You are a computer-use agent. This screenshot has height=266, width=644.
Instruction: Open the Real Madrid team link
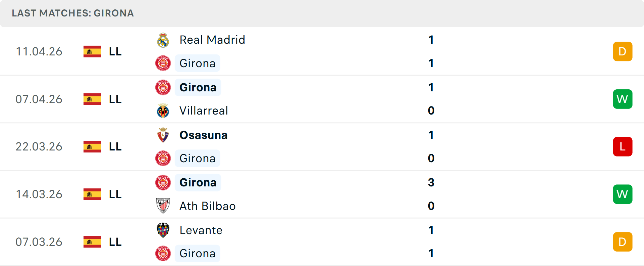212,40
